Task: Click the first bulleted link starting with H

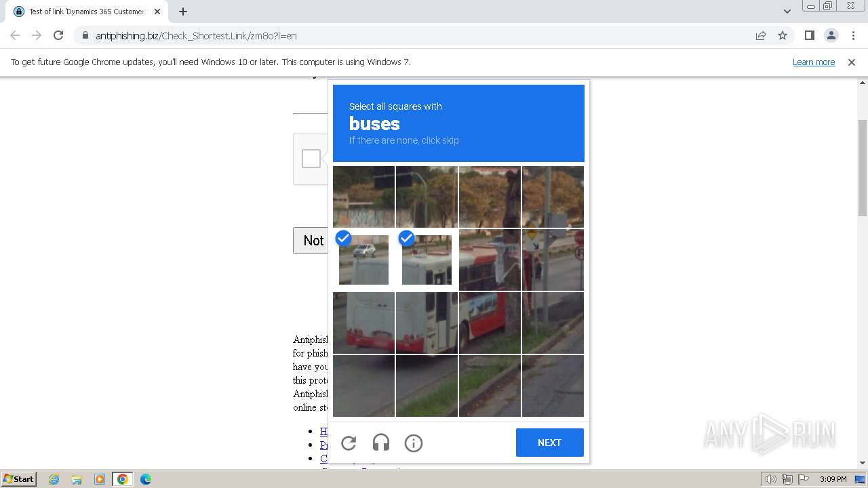Action: [324, 431]
